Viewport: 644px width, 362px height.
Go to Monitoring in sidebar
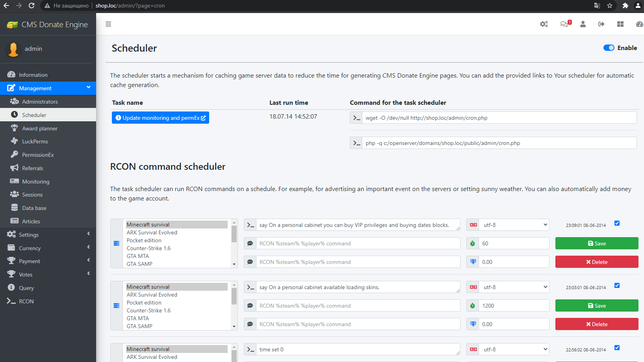(35, 182)
